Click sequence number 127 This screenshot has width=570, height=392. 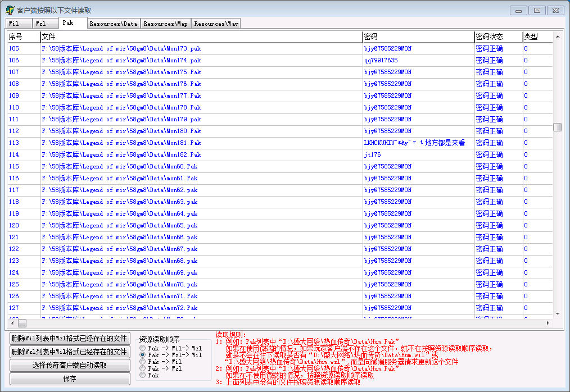[x=14, y=308]
